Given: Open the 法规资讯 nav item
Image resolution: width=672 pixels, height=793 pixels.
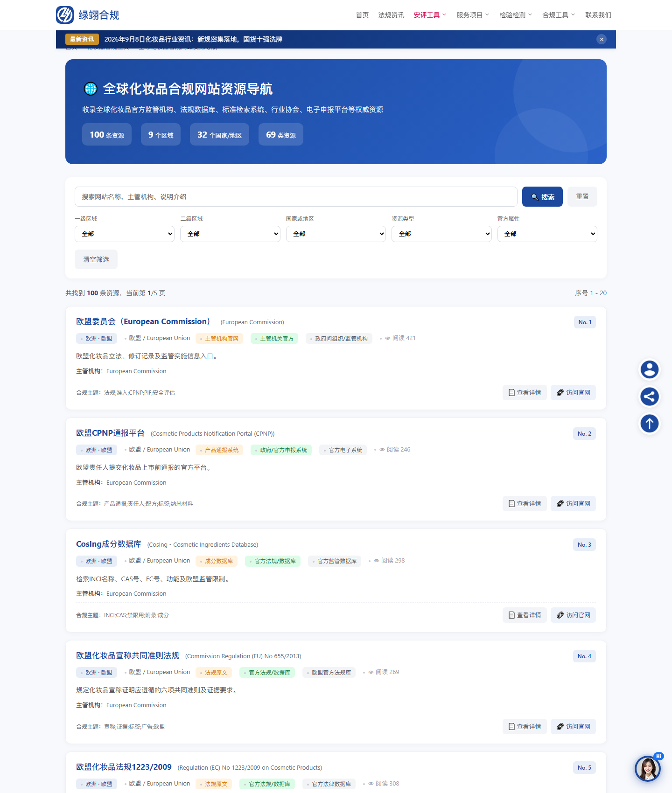Looking at the screenshot, I should (x=391, y=15).
